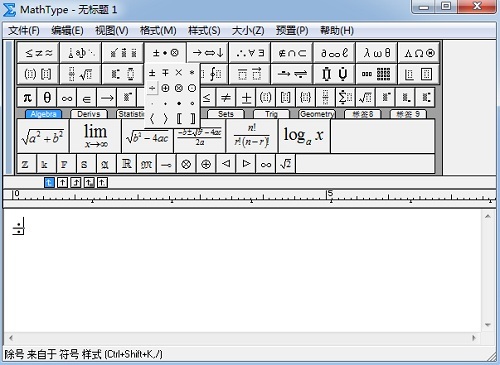Open the 视图(V) menu
The height and width of the screenshot is (365, 500).
pyautogui.click(x=112, y=31)
